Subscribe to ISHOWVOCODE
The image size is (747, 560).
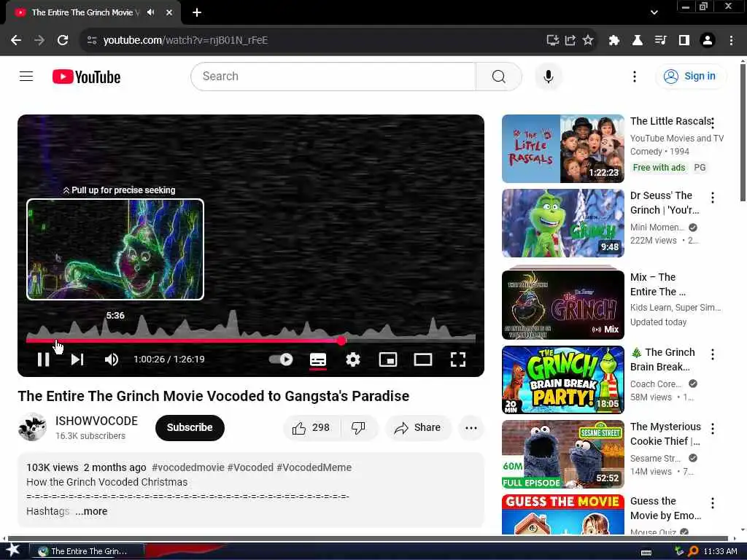coord(190,427)
